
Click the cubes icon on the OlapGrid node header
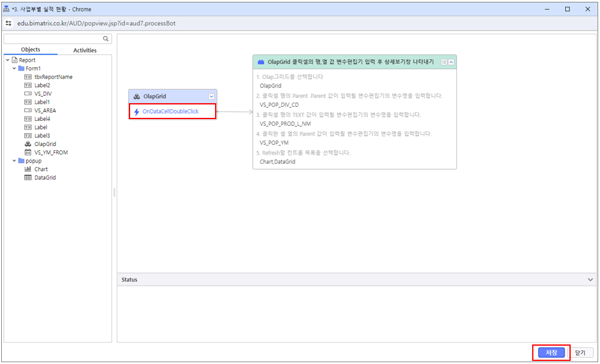pyautogui.click(x=136, y=96)
